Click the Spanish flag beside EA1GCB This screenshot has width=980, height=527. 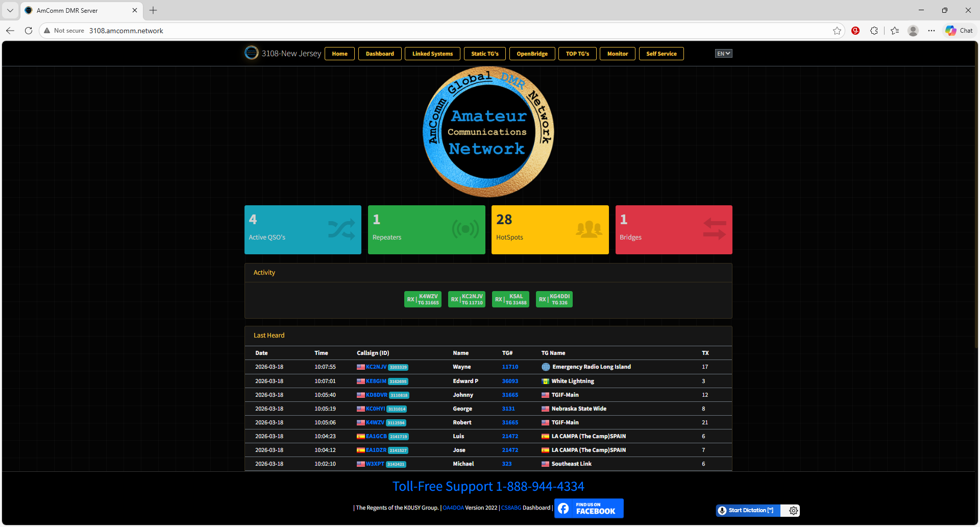tap(360, 436)
